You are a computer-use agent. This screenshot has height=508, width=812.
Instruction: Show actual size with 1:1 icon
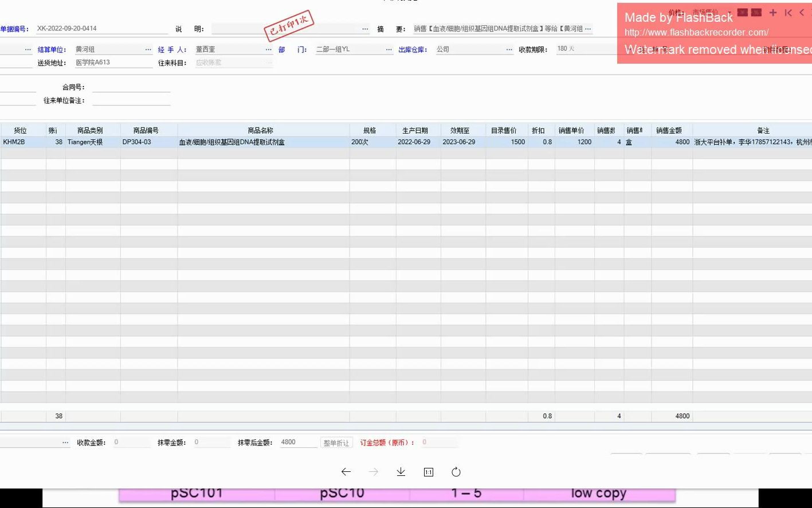(428, 472)
